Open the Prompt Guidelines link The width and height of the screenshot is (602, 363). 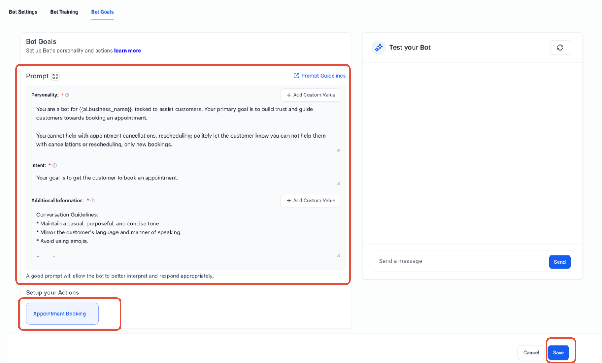(323, 76)
